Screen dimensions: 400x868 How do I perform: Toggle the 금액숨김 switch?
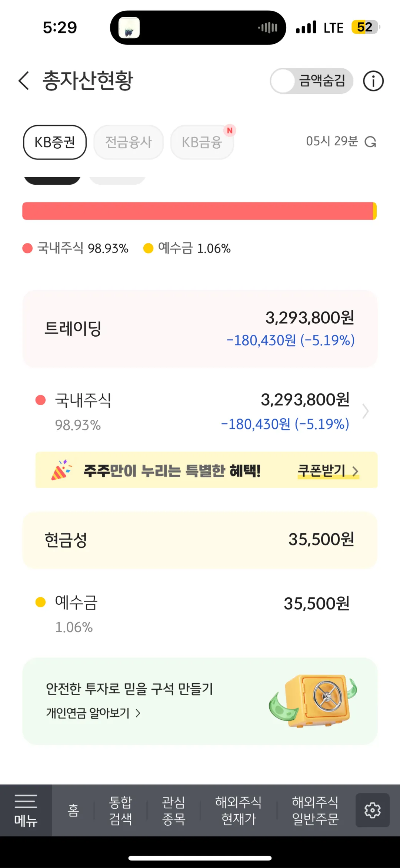311,81
